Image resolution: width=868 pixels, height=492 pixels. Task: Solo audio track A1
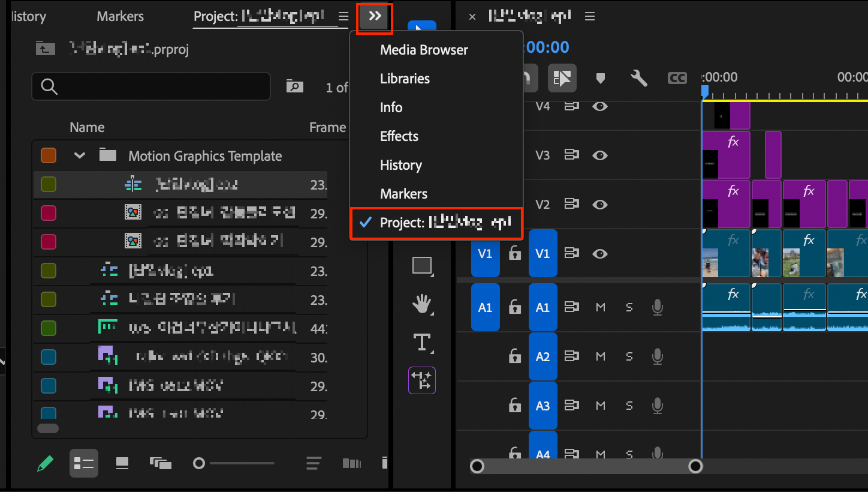pos(629,307)
